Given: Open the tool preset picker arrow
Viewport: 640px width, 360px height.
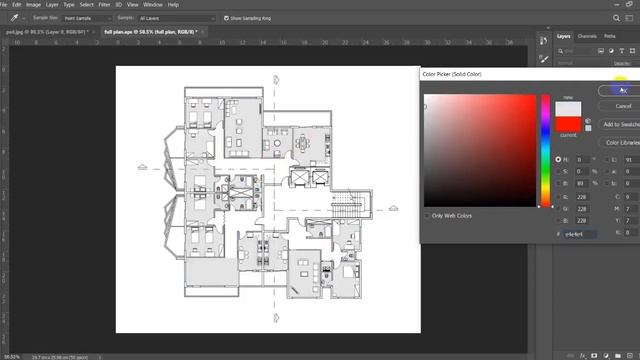Looking at the screenshot, I should tap(23, 18).
